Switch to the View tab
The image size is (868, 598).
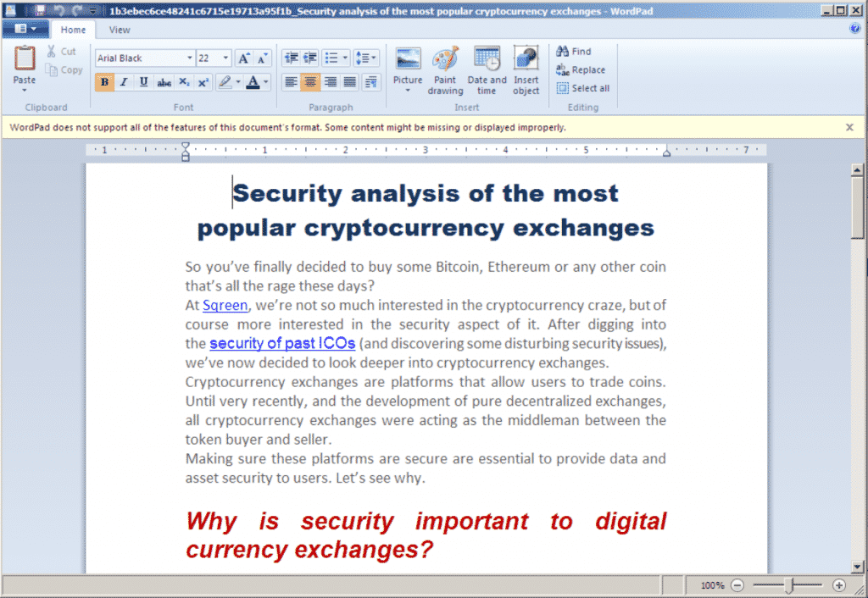point(120,30)
